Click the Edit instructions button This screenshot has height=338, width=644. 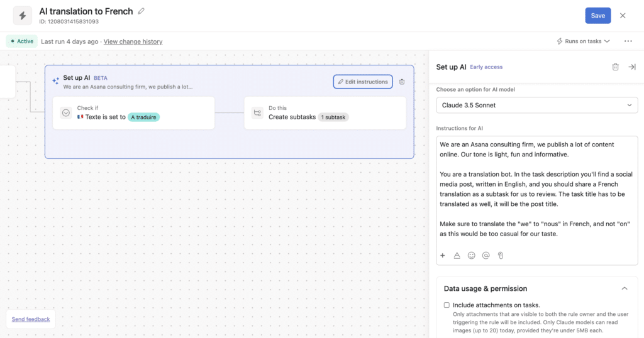click(x=363, y=82)
